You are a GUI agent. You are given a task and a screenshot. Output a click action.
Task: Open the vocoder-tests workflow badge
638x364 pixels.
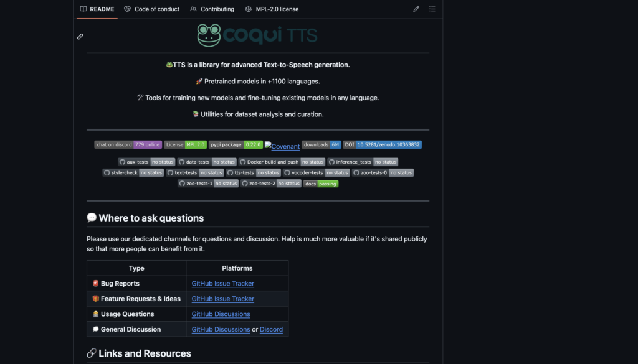coord(317,172)
